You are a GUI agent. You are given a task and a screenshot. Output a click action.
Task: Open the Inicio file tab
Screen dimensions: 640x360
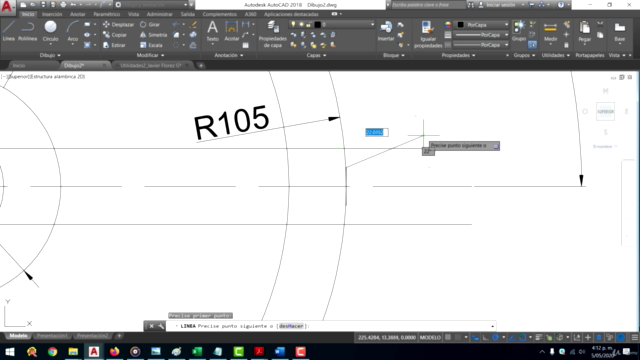coord(19,65)
